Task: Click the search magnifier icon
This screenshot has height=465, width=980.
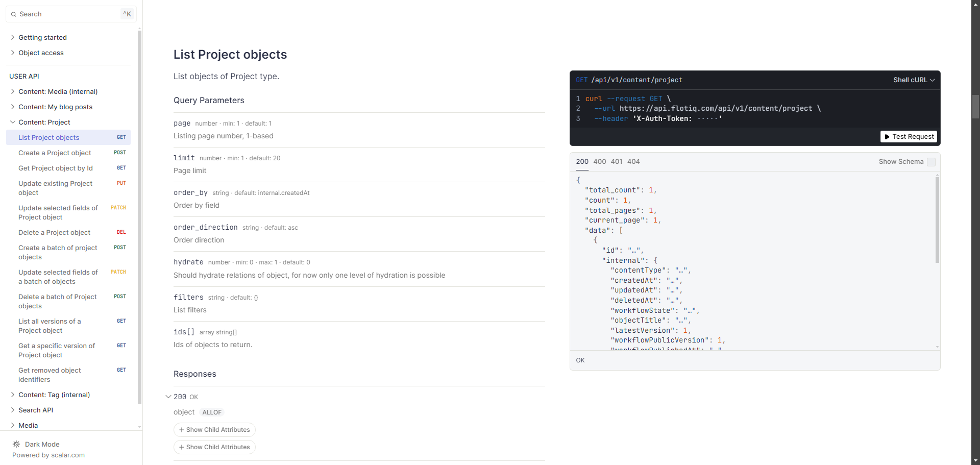Action: pos(13,14)
